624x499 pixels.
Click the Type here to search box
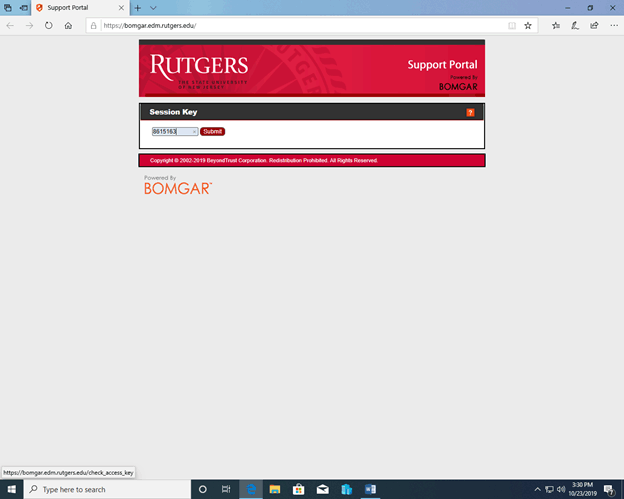click(107, 489)
